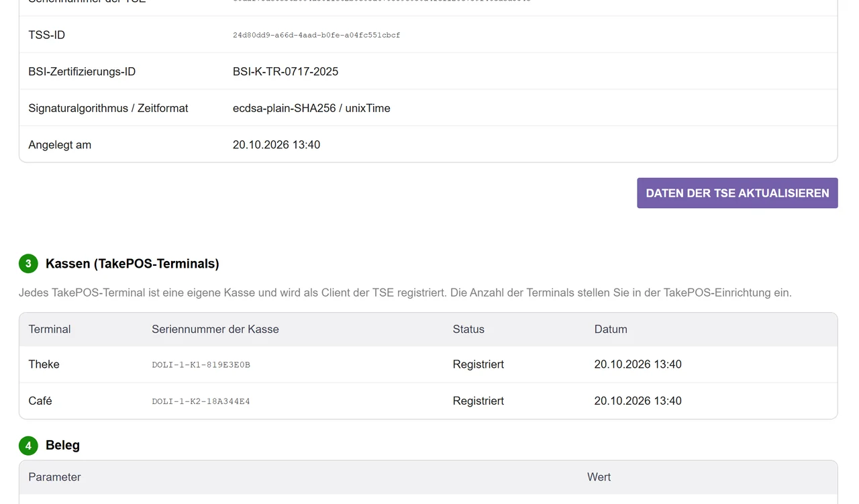
Task: Click the Parameter column header
Action: (x=54, y=477)
